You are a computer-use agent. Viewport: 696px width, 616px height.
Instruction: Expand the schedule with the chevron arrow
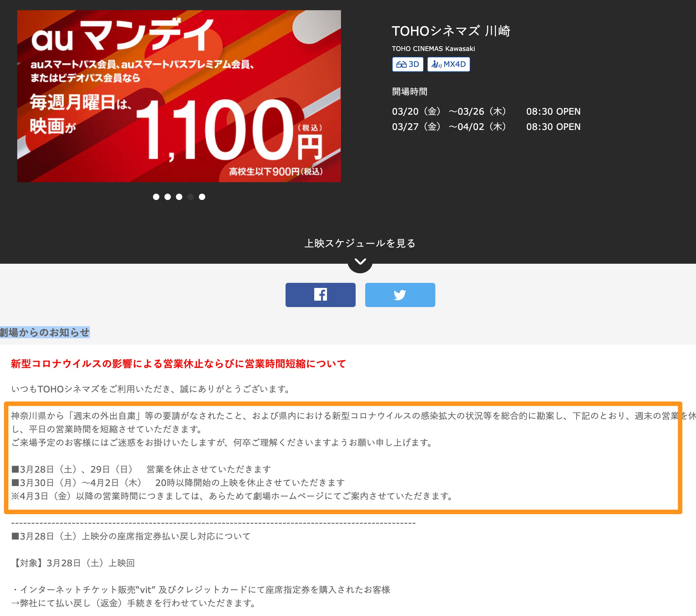(x=360, y=261)
